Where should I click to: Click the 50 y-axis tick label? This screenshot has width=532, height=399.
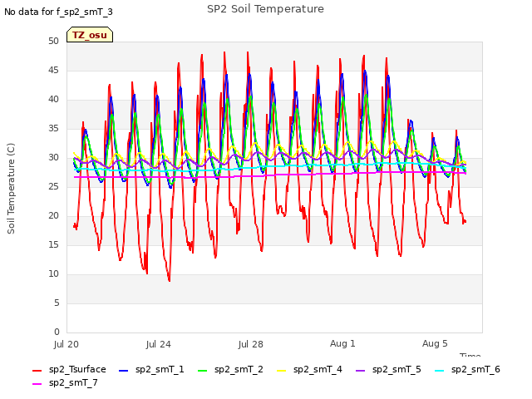(53, 41)
